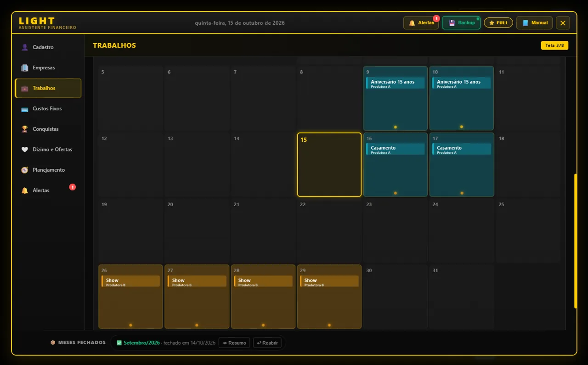The image size is (588, 365).
Task: Open Resumo of the closed month
Action: point(234,343)
